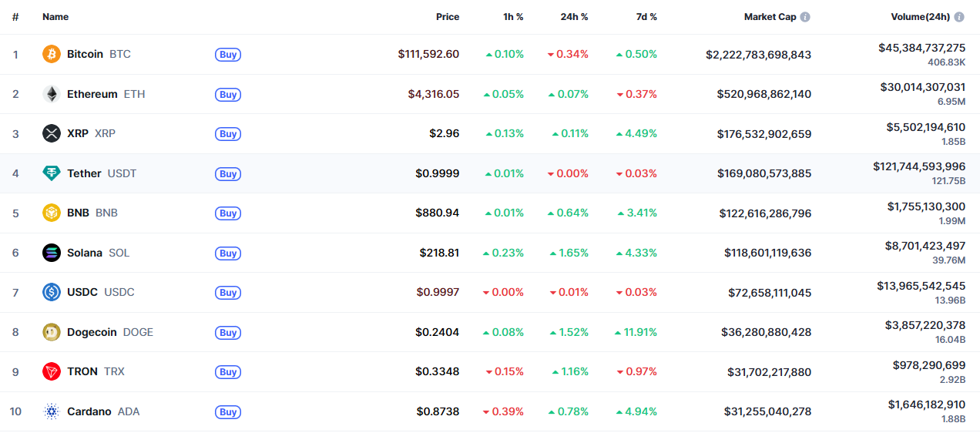Click the Solana logo icon
The image size is (980, 433).
pos(52,253)
